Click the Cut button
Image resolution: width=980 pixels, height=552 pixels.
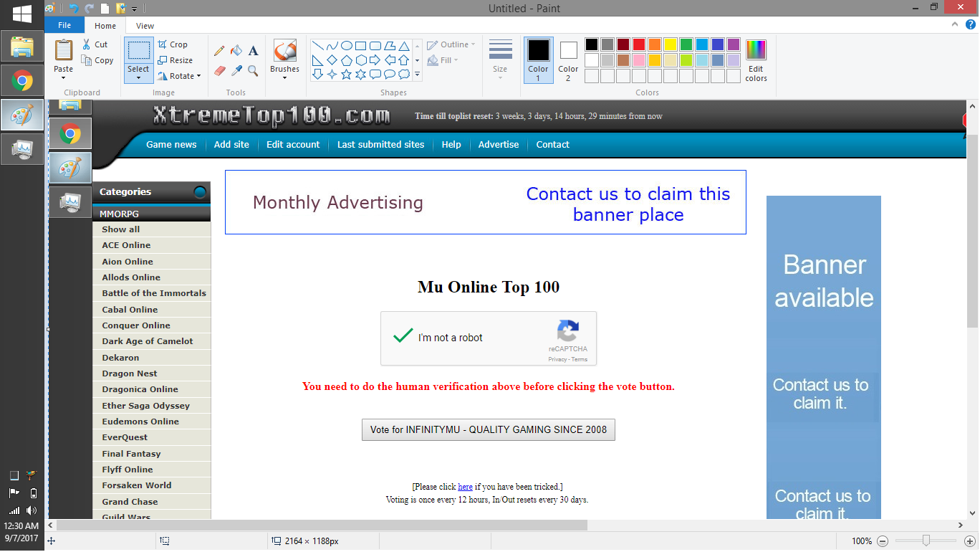(95, 44)
